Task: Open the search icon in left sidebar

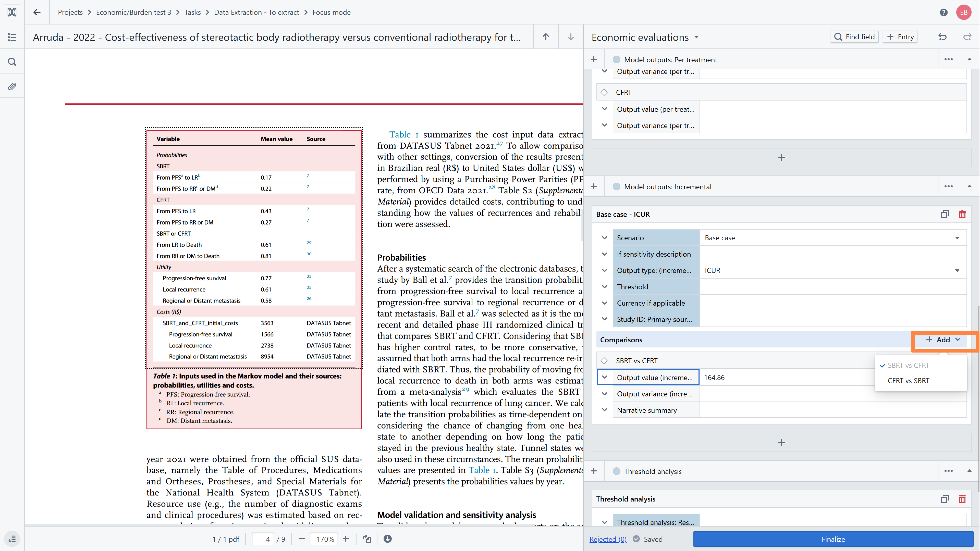Action: pos(12,61)
